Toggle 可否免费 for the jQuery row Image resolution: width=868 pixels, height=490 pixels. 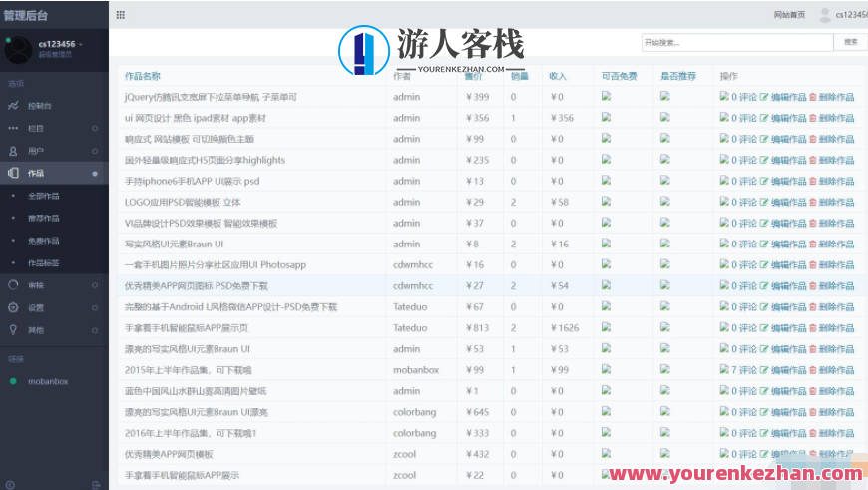607,97
